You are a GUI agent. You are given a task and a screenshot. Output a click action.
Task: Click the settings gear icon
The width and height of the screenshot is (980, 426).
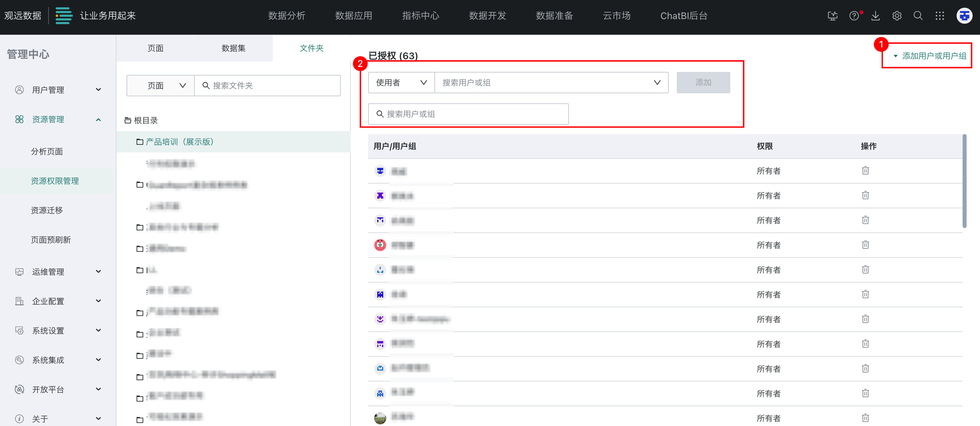(897, 16)
